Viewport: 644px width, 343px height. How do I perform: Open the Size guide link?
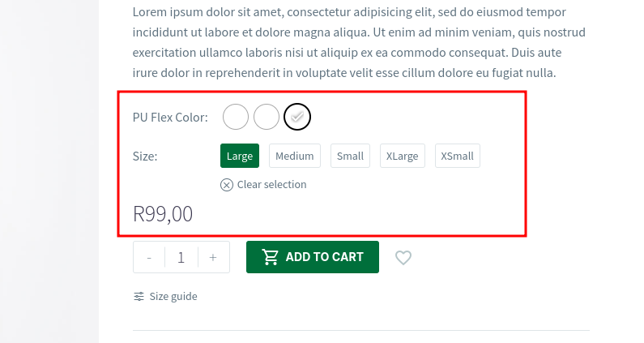[x=173, y=297]
